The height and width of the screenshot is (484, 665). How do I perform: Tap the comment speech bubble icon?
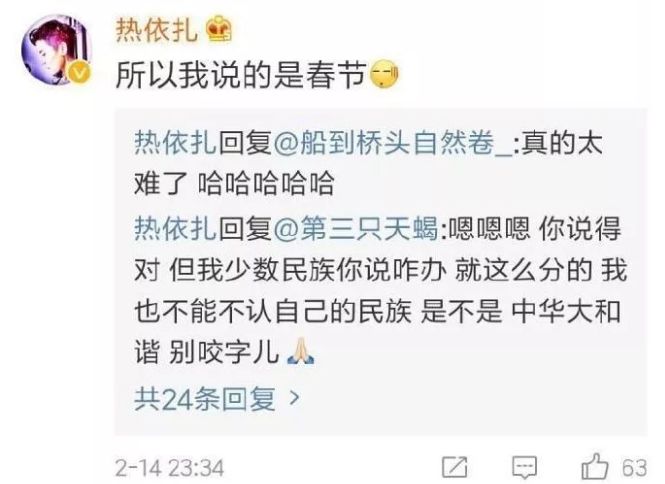(524, 467)
